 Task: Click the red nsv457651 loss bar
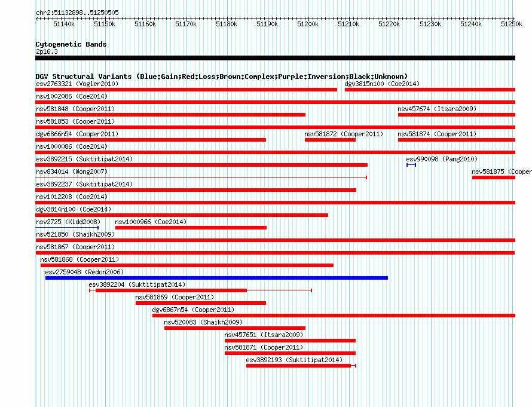point(290,341)
